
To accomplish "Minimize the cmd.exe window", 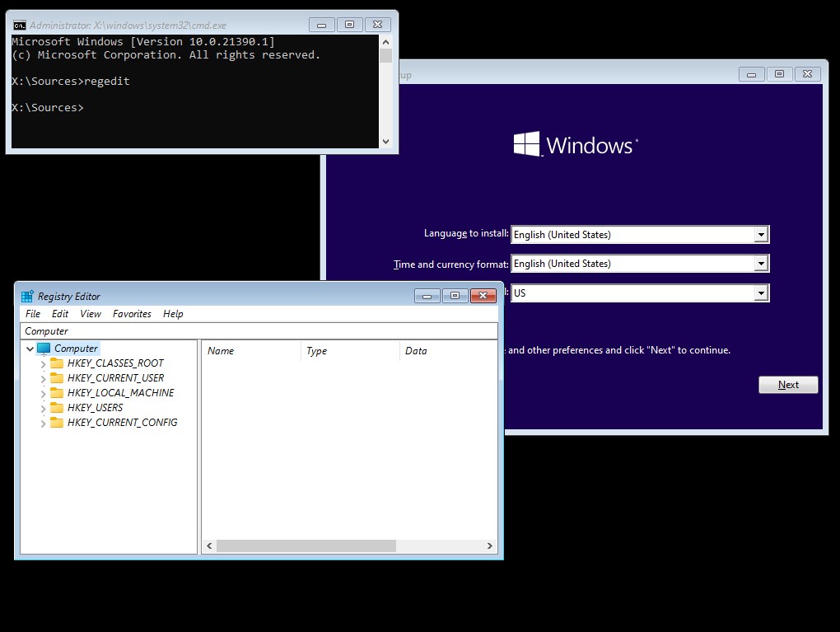I will (321, 25).
